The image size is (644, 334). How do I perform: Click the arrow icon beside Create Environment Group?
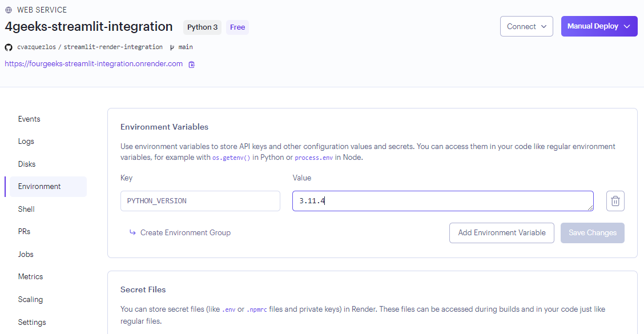[132, 232]
